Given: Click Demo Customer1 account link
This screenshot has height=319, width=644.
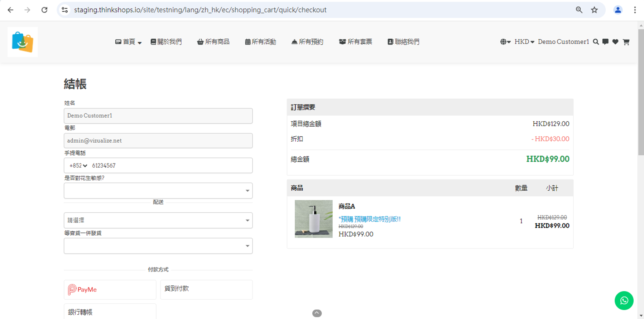Looking at the screenshot, I should click(563, 42).
